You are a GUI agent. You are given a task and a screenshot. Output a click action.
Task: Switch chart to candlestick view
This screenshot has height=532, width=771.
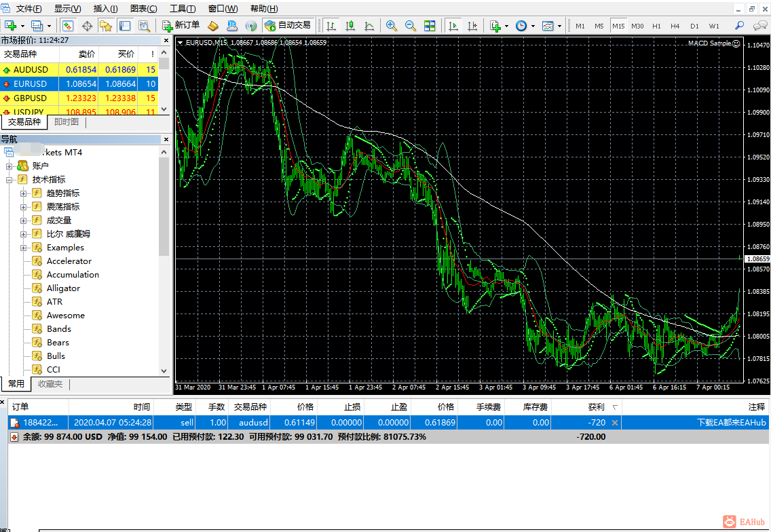[x=350, y=26]
